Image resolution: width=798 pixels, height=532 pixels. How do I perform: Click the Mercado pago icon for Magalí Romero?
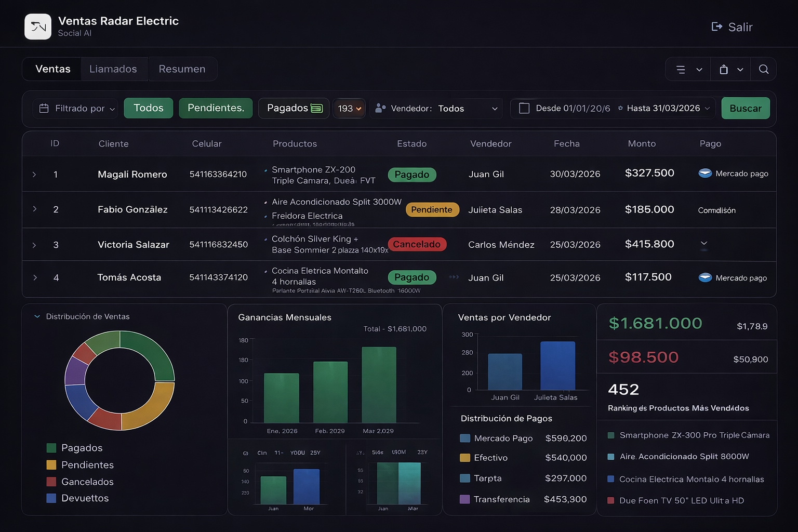[705, 174]
